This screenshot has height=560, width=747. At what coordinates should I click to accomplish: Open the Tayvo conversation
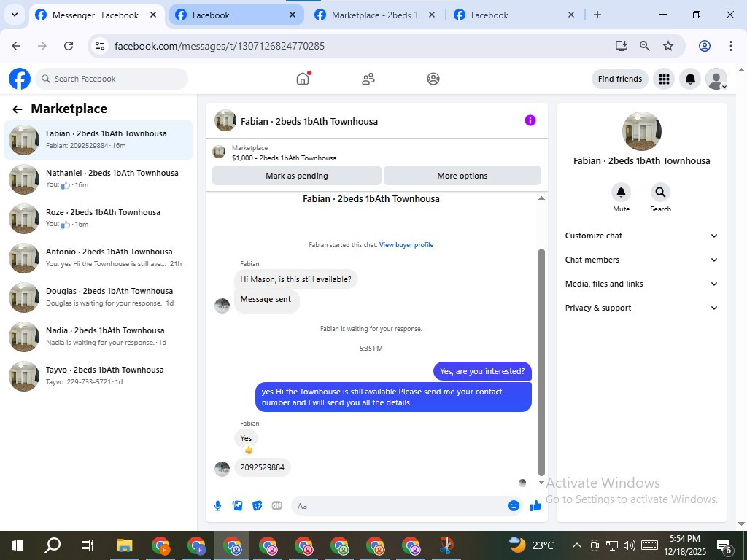(x=98, y=376)
